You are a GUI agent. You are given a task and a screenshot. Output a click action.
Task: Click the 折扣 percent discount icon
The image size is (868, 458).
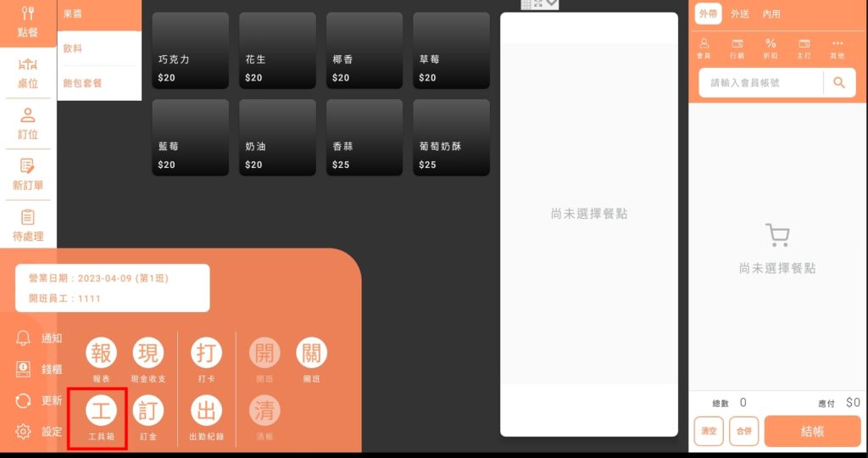(771, 47)
